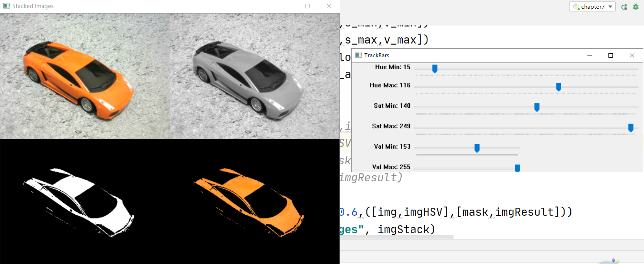Click the Stacked Images window title text
The image size is (644, 264).
coord(33,6)
